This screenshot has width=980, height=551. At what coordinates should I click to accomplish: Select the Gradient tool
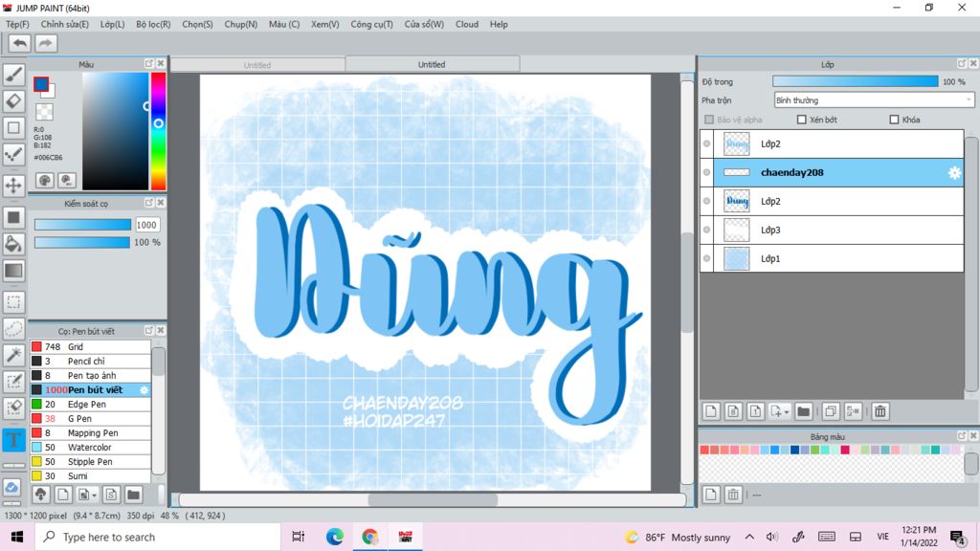(x=13, y=271)
